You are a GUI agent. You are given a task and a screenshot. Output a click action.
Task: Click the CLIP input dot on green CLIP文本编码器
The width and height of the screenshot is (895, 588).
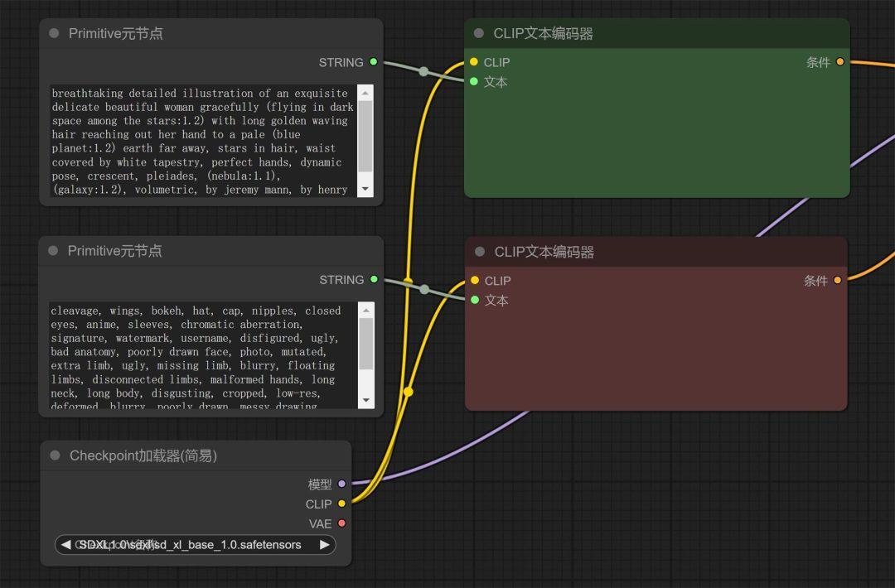(x=473, y=61)
